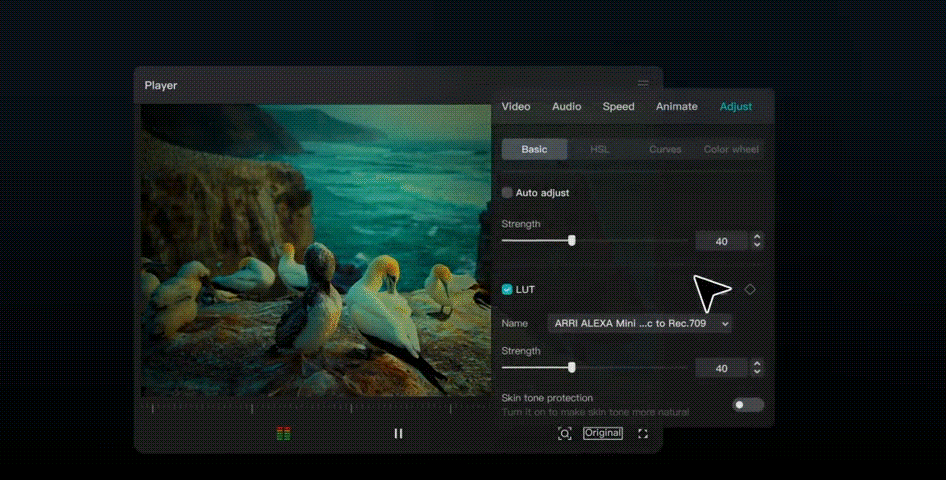The image size is (946, 480).
Task: Toggle Skin tone protection switch
Action: [x=748, y=405]
